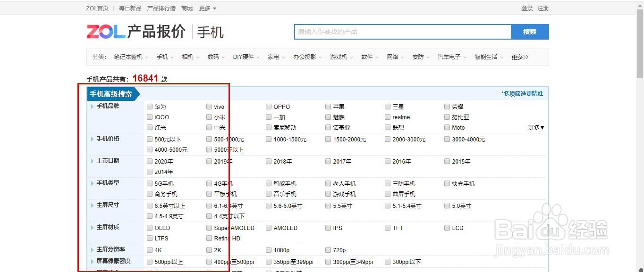Check the 华为 brand checkbox
644x272 pixels.
(149, 107)
